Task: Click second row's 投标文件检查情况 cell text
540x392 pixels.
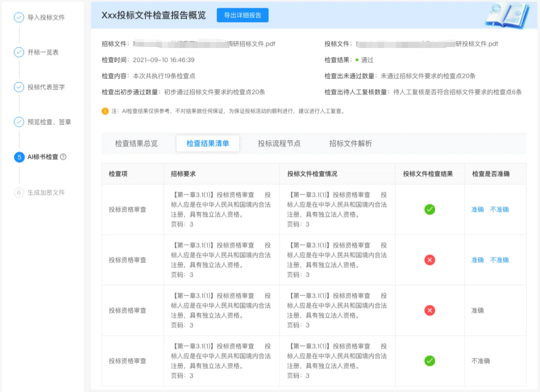Action: [337, 259]
